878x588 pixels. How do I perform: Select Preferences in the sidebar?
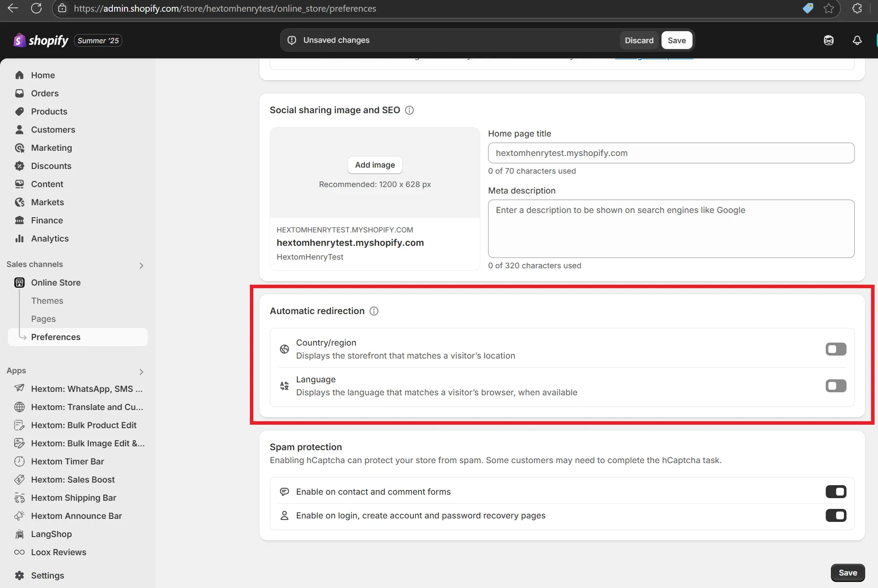tap(78, 337)
